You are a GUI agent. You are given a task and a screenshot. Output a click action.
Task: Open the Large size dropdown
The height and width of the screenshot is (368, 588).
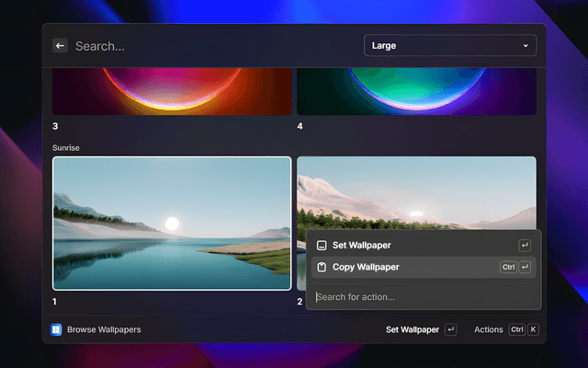pos(449,45)
